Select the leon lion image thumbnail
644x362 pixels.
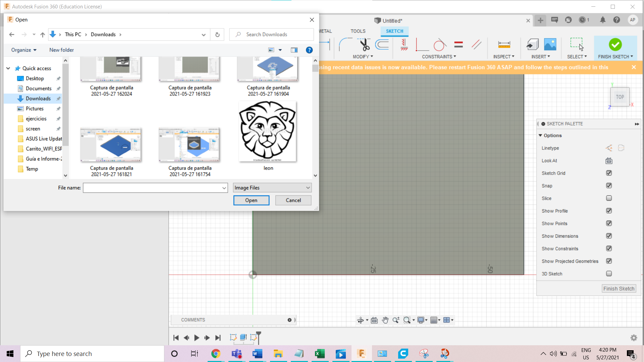(268, 132)
